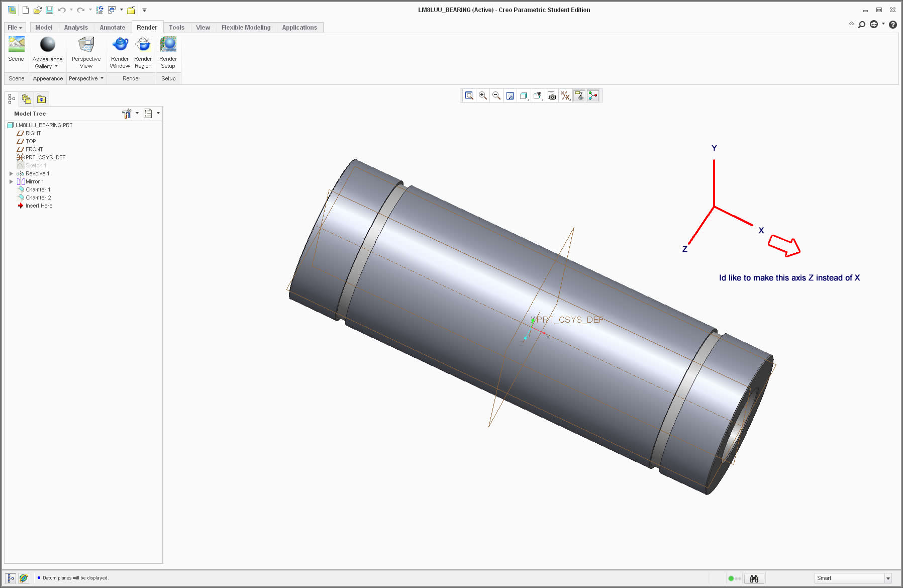
Task: Open the Scene editor
Action: (16, 49)
